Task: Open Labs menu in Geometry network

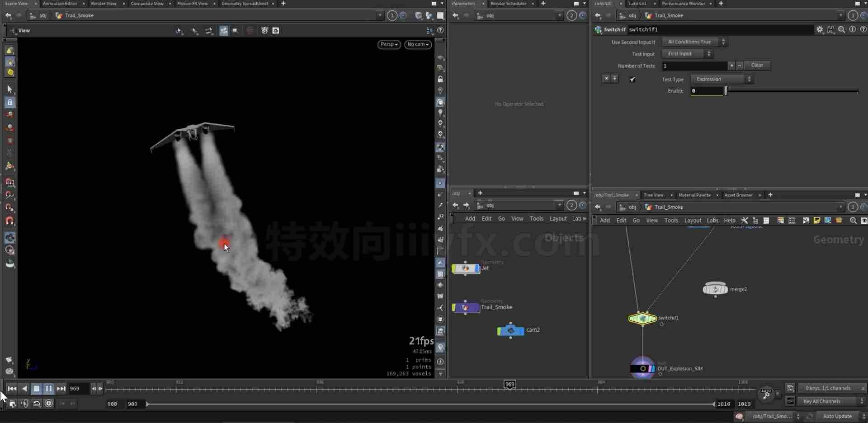Action: pyautogui.click(x=712, y=221)
